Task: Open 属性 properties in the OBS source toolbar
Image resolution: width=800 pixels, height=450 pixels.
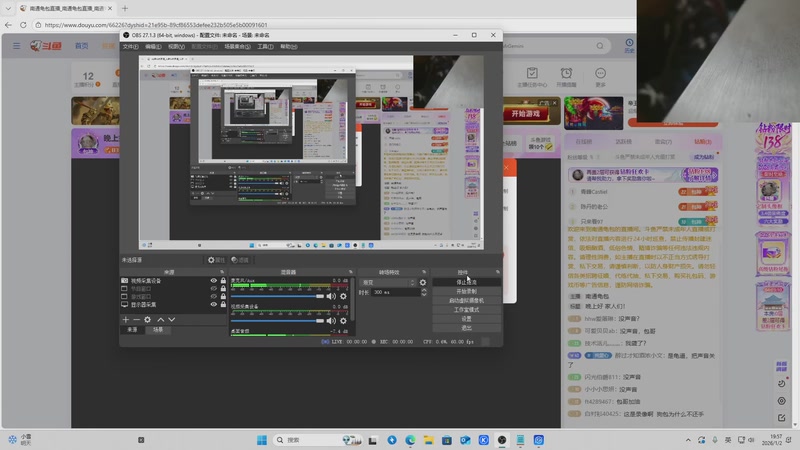Action: click(x=216, y=260)
